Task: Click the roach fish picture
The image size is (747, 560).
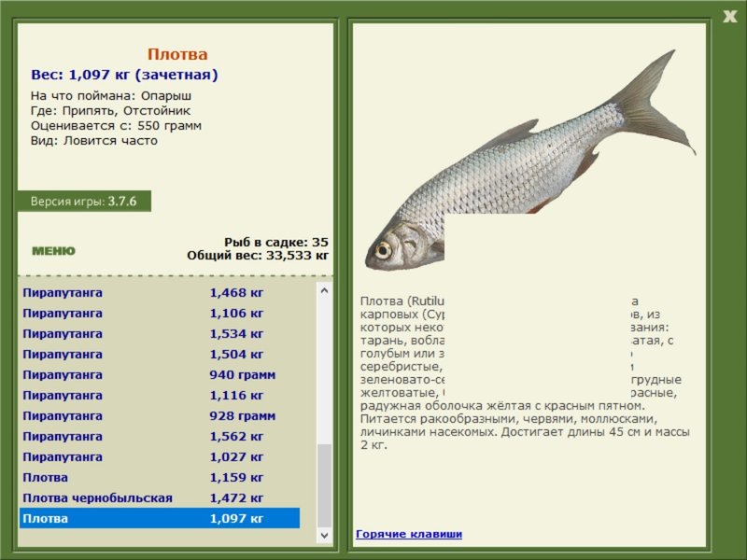Action: pyautogui.click(x=529, y=160)
